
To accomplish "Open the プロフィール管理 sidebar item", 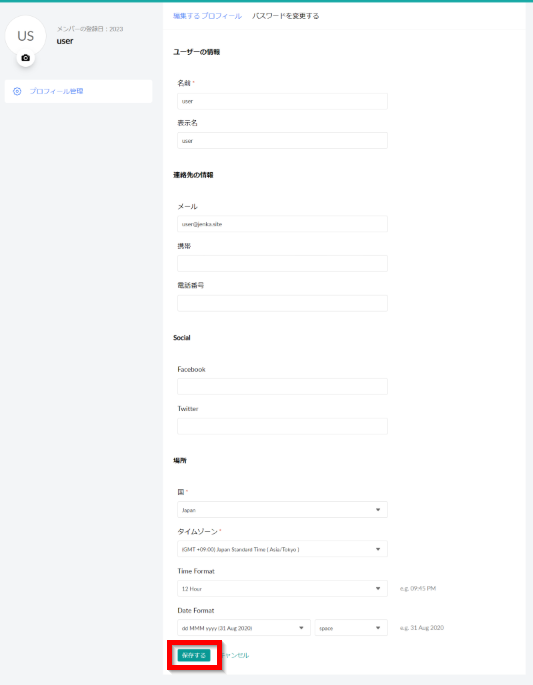I will coord(79,91).
